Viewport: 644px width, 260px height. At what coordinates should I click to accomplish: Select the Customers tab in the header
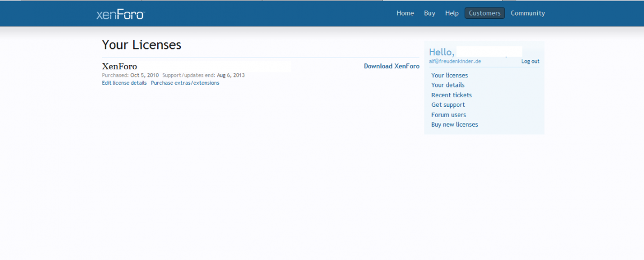coord(485,13)
